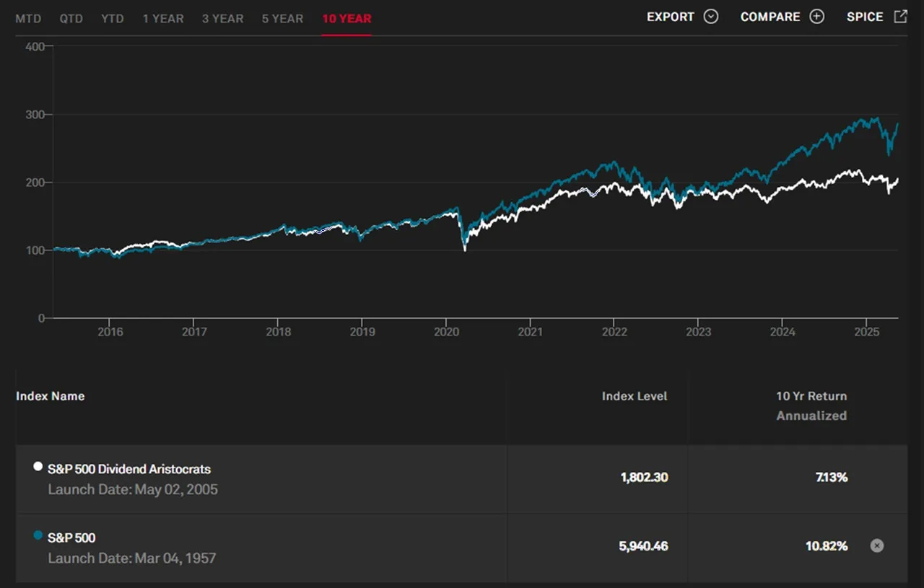Click the 10.82% return value

(x=827, y=546)
